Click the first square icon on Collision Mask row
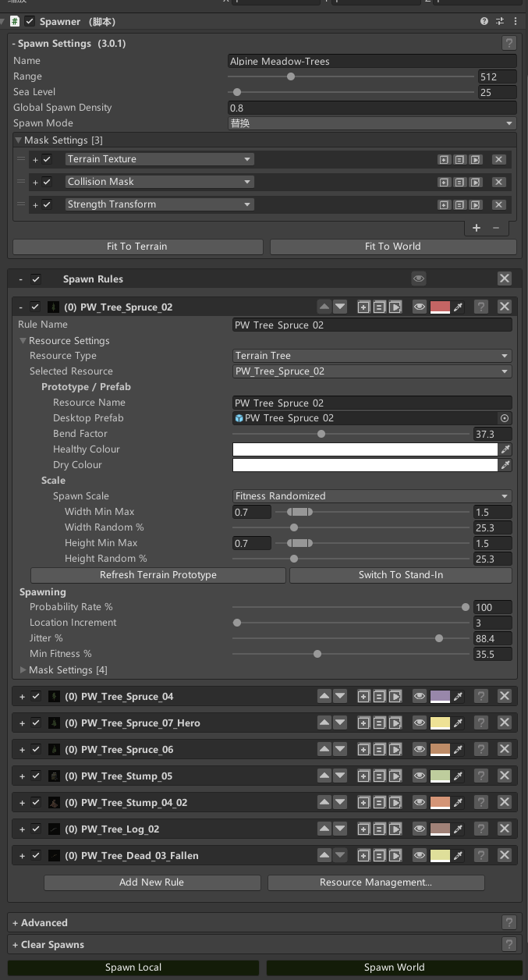 tap(444, 182)
